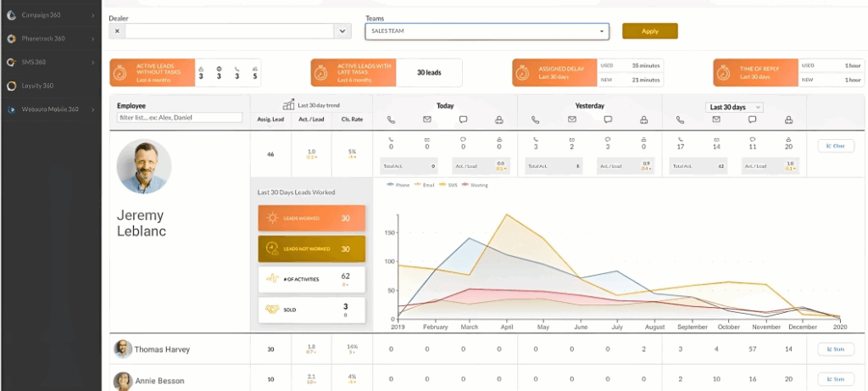868x391 pixels.
Task: Click the Today column phone icon
Action: pos(391,120)
